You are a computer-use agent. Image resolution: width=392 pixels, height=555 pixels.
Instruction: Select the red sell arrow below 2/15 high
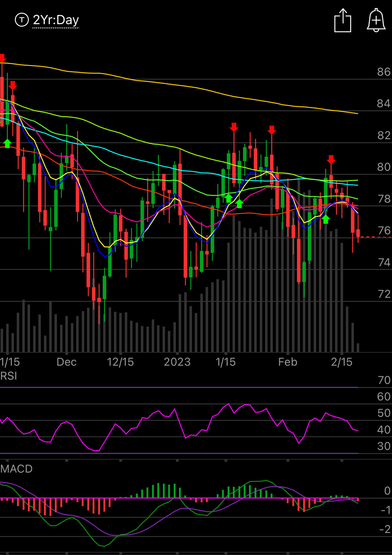pyautogui.click(x=331, y=160)
